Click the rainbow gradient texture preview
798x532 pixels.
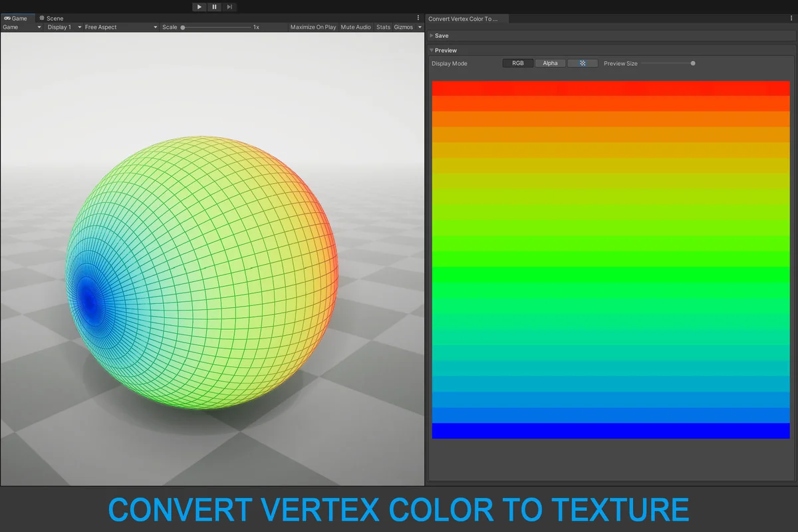610,259
